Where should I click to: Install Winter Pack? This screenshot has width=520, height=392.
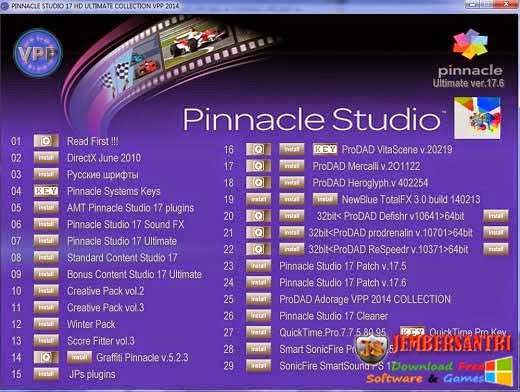point(46,324)
